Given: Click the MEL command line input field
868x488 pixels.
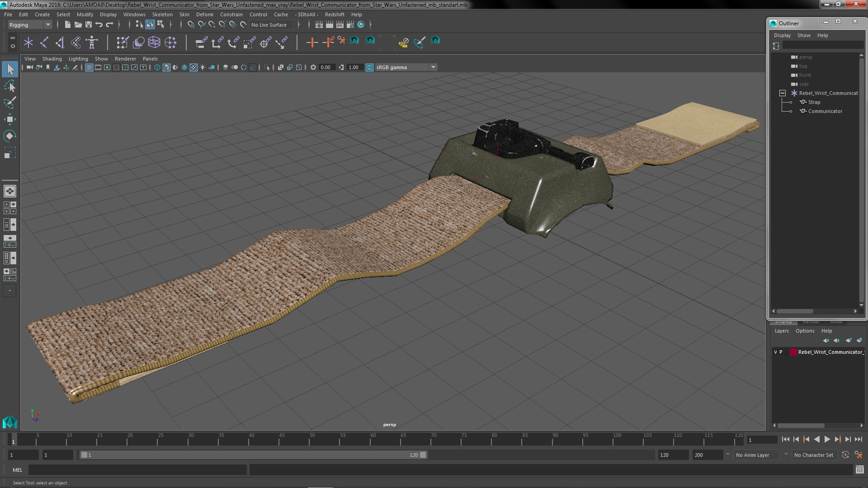Looking at the screenshot, I should [137, 470].
